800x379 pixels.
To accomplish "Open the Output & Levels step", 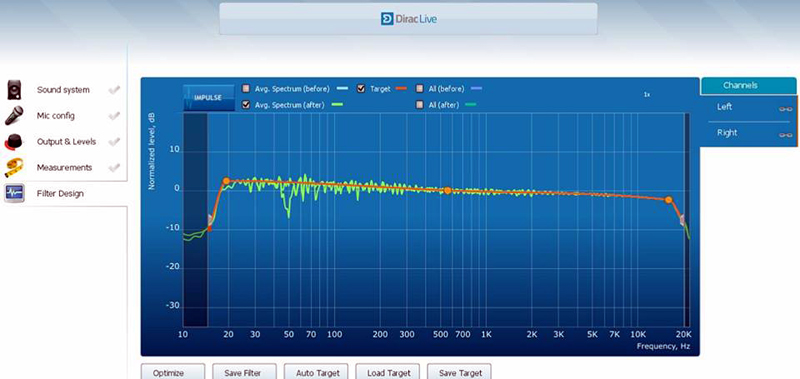I will 66,142.
